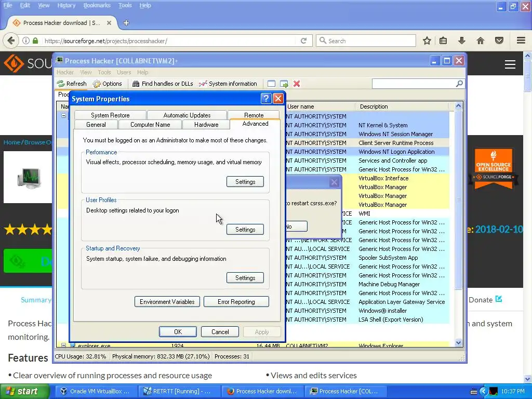Switch to the System Restore tab
The image size is (532, 399).
110,115
